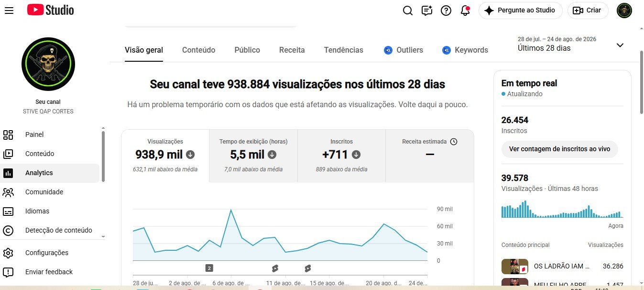This screenshot has height=290, width=644.
Task: Select the Tempo de exibição (horas) card
Action: 253,156
